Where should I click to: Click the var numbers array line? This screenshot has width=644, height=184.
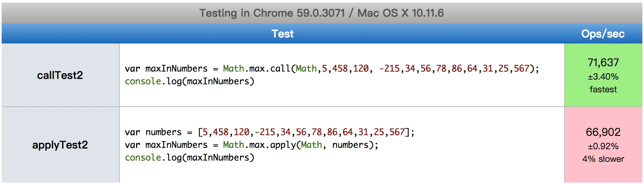point(269,132)
